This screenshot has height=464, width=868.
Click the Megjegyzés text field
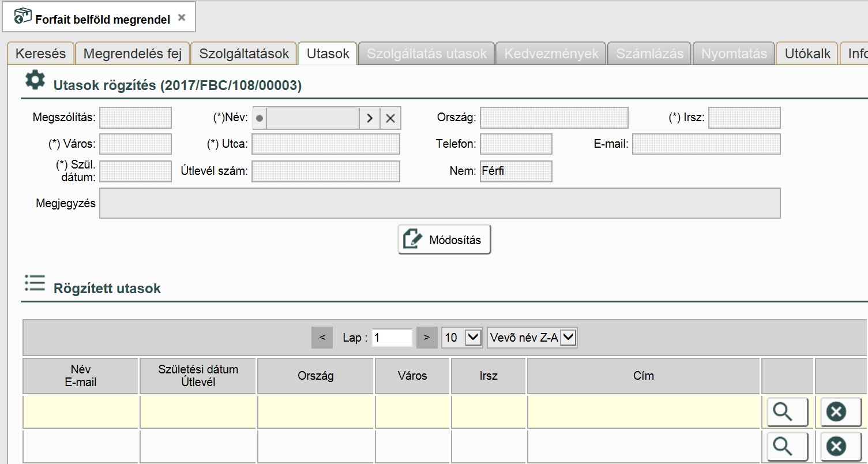point(439,203)
